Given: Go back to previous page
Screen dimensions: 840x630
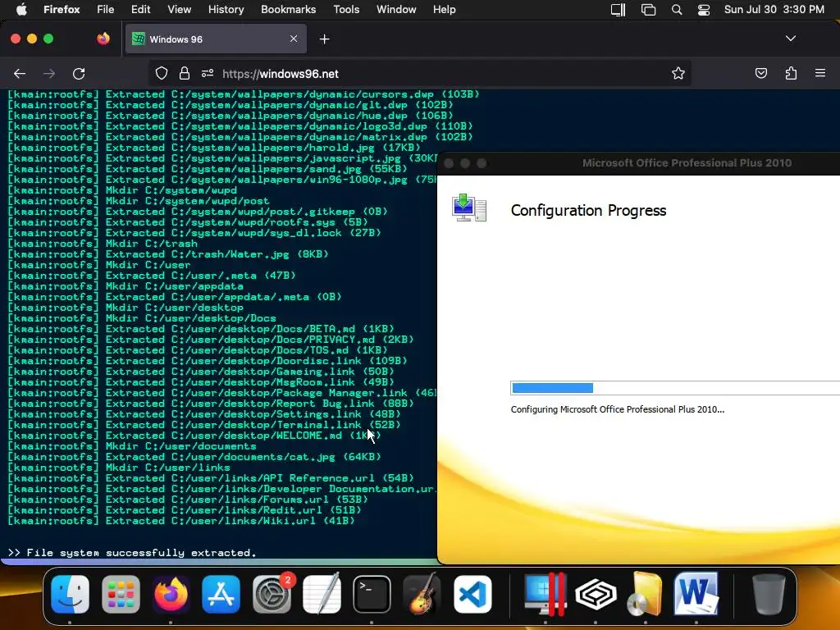Looking at the screenshot, I should coord(20,73).
